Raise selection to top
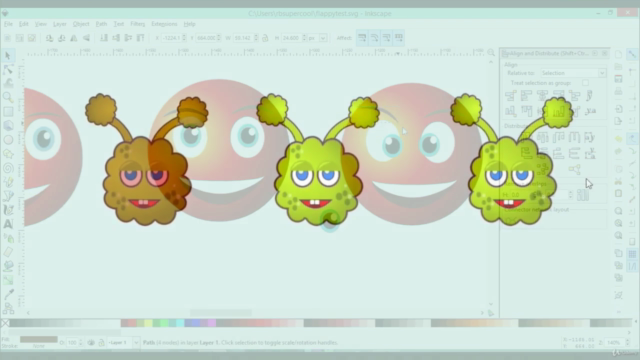 tap(140, 38)
